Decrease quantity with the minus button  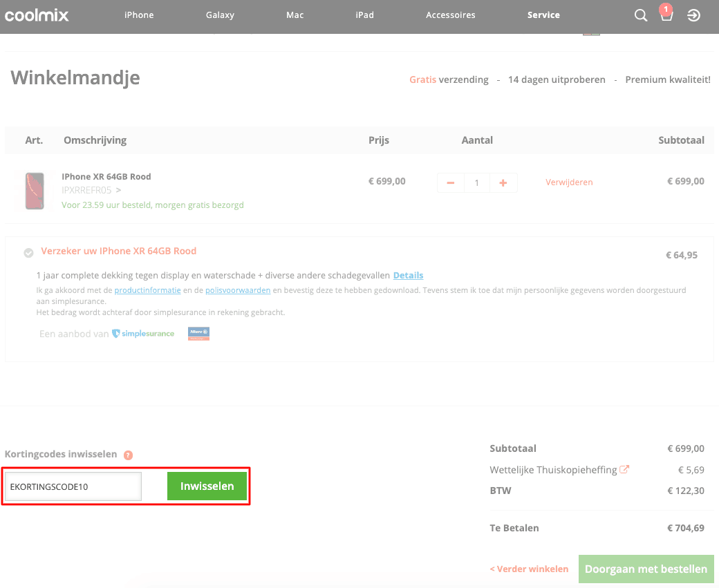tap(451, 183)
